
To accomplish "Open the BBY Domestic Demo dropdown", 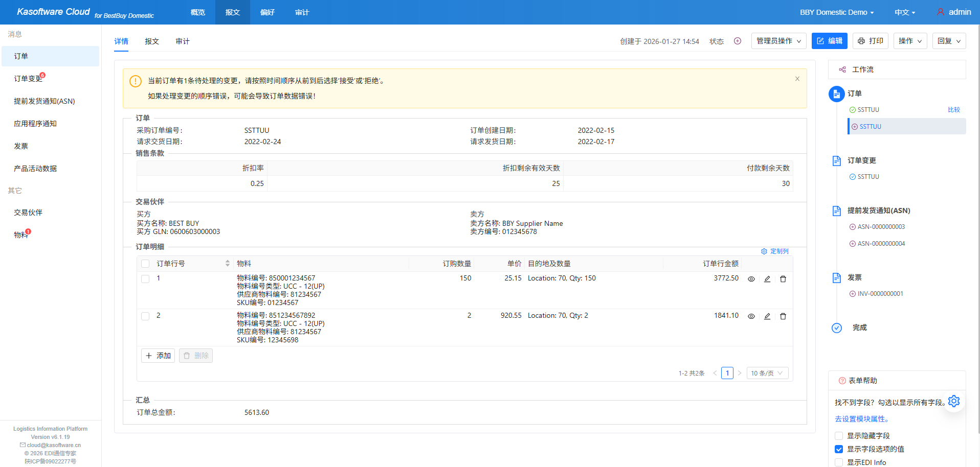I will [836, 12].
